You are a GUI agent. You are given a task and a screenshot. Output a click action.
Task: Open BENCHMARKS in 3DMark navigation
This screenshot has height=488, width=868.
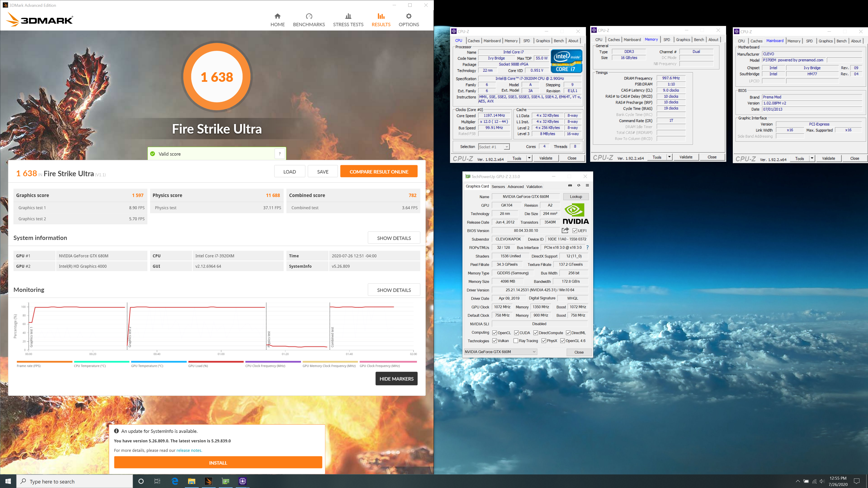(309, 20)
